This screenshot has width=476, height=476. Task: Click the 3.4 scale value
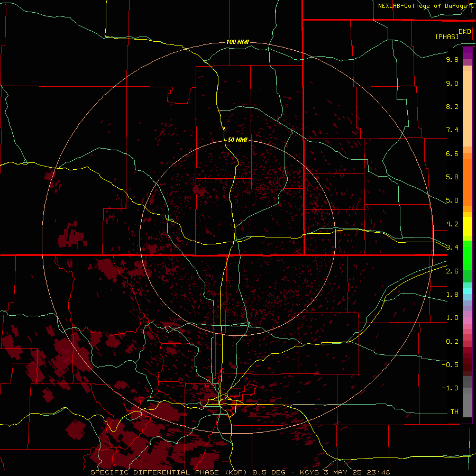tap(452, 248)
